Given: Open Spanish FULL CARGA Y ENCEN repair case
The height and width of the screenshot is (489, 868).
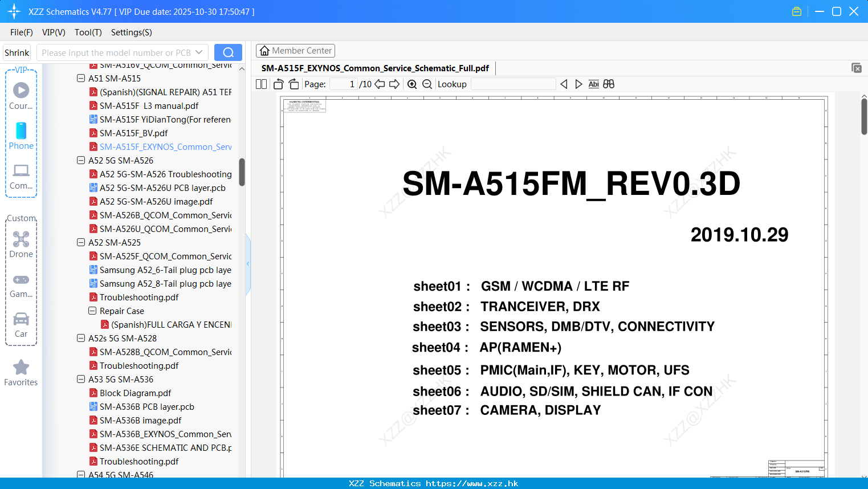Looking at the screenshot, I should (166, 325).
